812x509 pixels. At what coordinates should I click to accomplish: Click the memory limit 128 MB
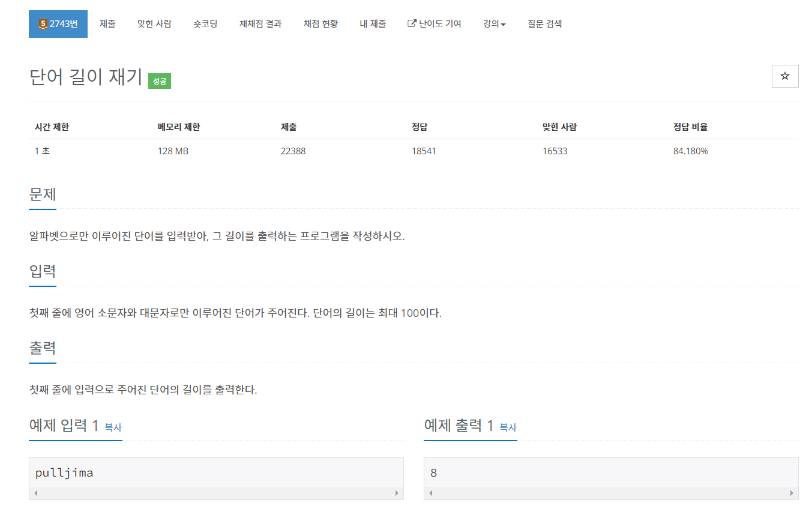tap(173, 151)
